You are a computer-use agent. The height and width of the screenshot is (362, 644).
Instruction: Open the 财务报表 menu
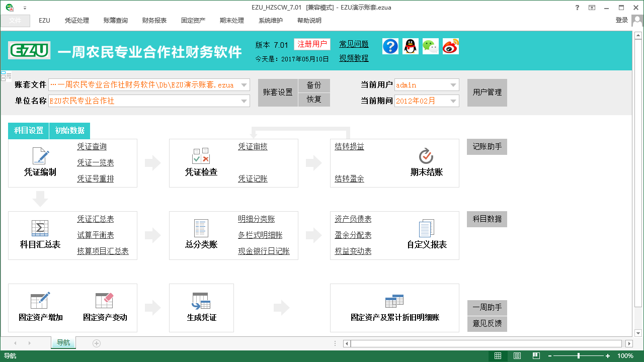click(x=154, y=21)
